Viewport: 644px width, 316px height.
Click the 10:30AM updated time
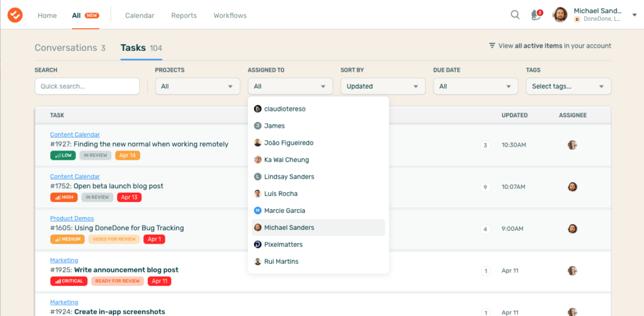(514, 145)
